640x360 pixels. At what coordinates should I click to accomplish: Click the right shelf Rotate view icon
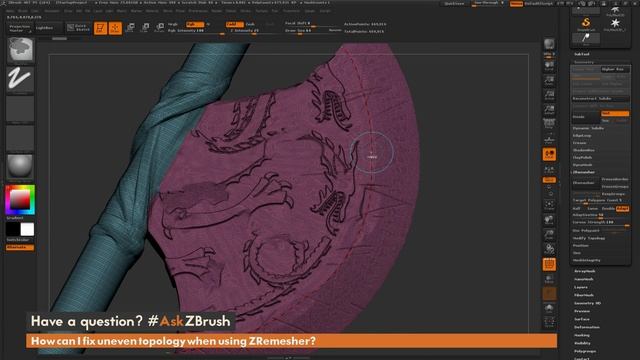coord(549,249)
